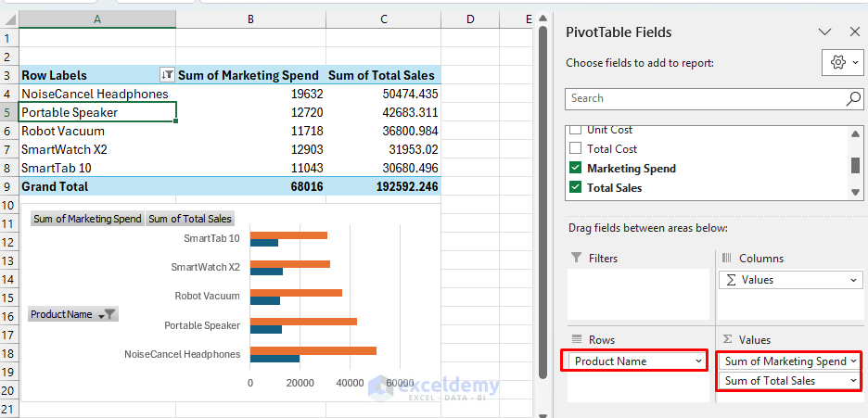Select the NoiseCancel Headphones cell
The height and width of the screenshot is (418, 868).
pyautogui.click(x=97, y=94)
